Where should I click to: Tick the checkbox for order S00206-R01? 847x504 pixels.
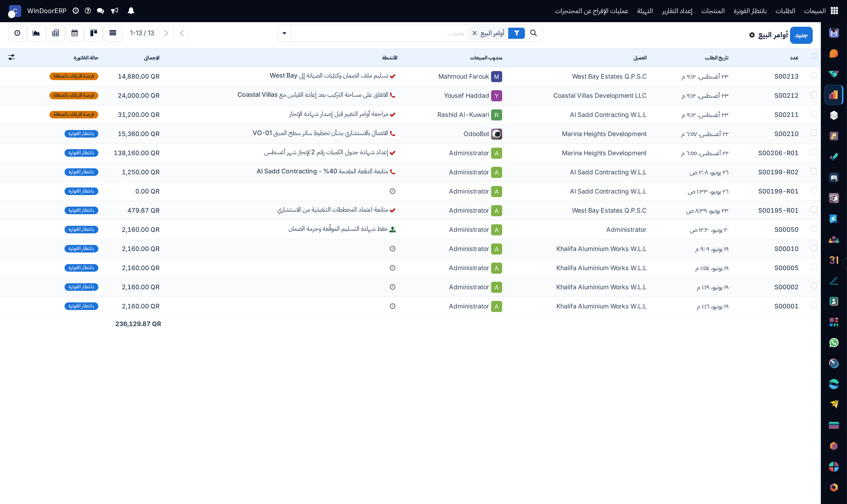814,152
